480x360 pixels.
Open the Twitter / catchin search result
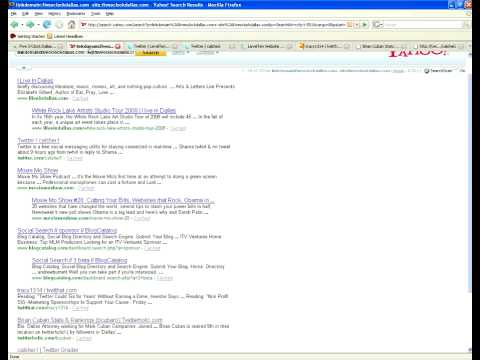38,140
